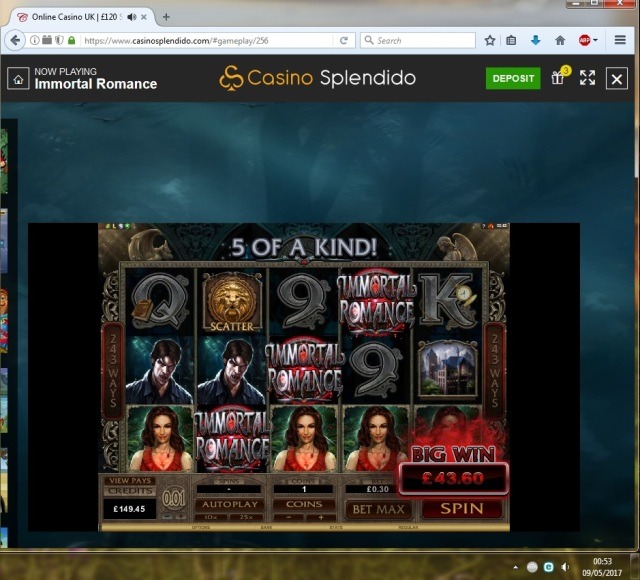Click the VIEW PAYS button
The width and height of the screenshot is (640, 580).
130,480
